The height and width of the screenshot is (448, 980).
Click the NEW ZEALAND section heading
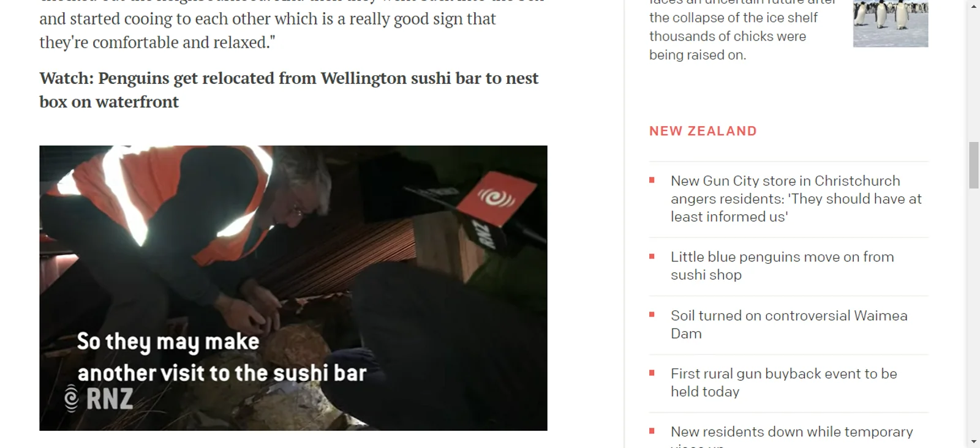point(703,131)
